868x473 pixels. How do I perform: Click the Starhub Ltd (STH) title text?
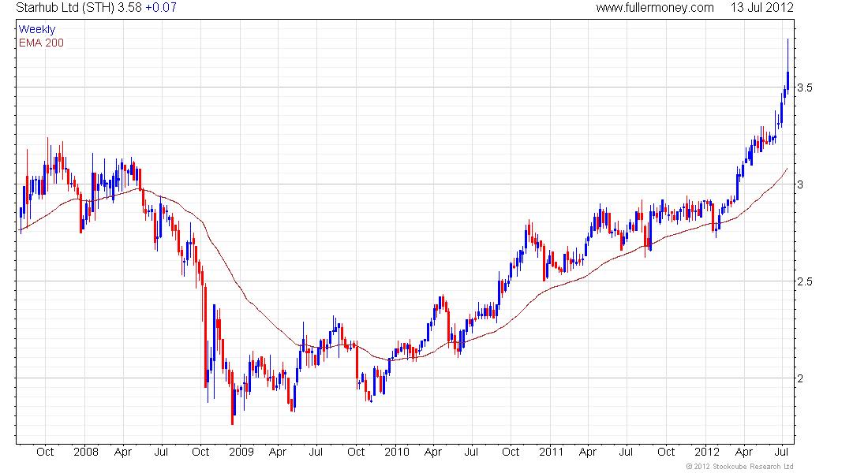point(65,8)
